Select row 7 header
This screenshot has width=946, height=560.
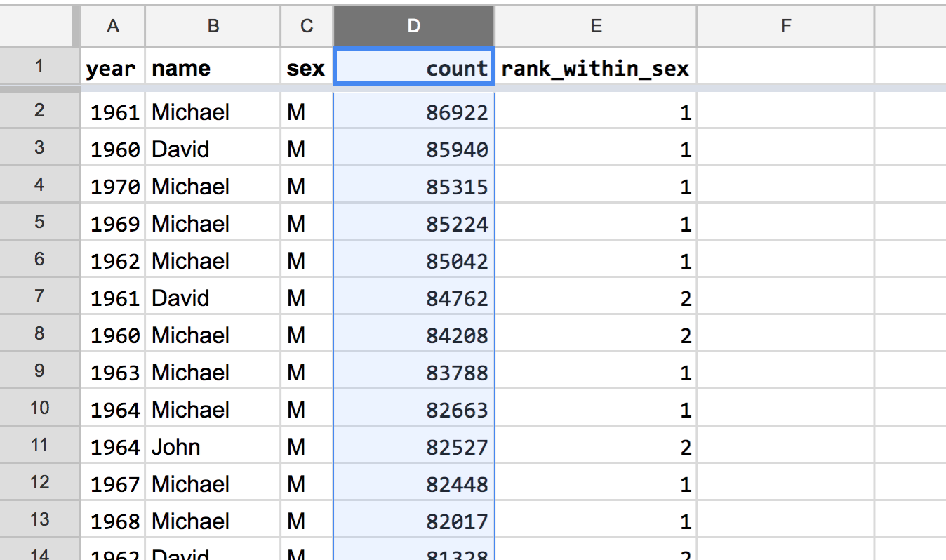click(39, 296)
